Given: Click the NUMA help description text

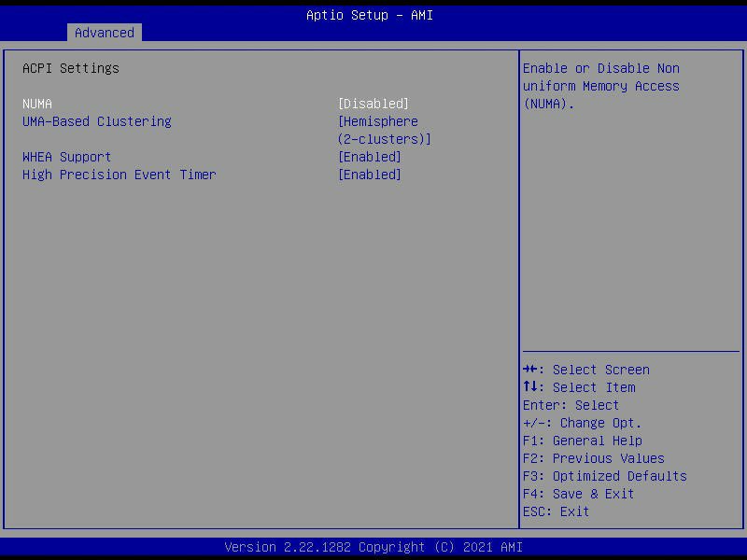Looking at the screenshot, I should coord(601,86).
